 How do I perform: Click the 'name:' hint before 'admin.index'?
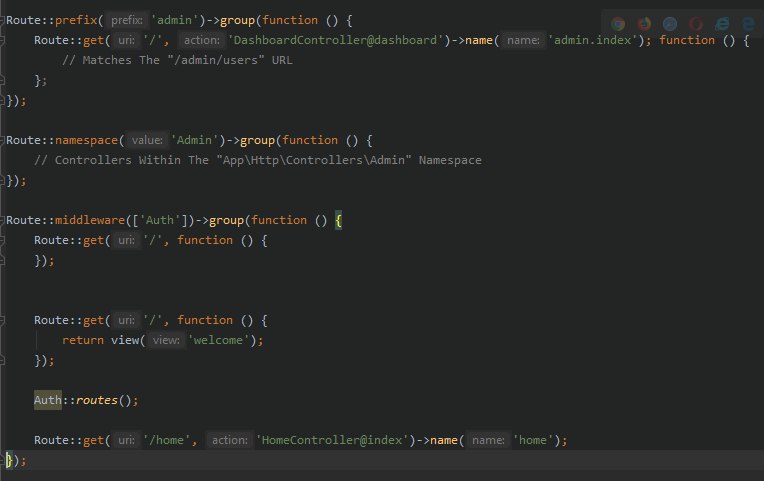(523, 40)
